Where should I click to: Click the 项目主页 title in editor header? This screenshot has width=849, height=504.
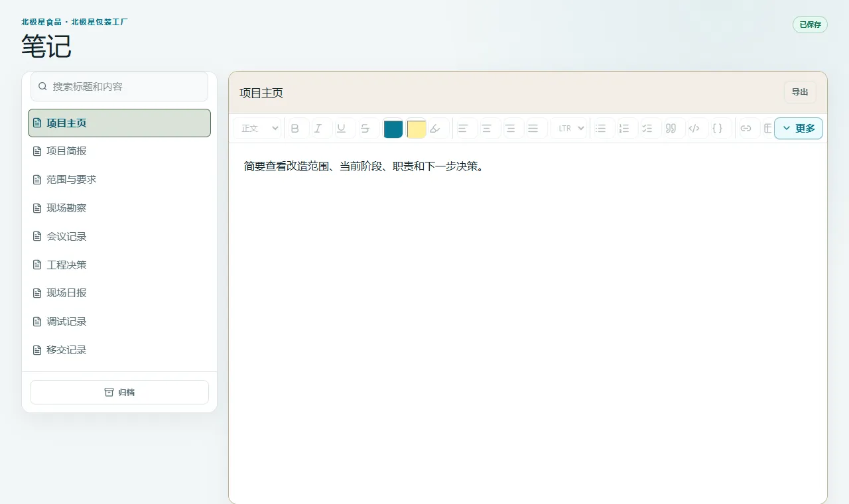[x=261, y=93]
